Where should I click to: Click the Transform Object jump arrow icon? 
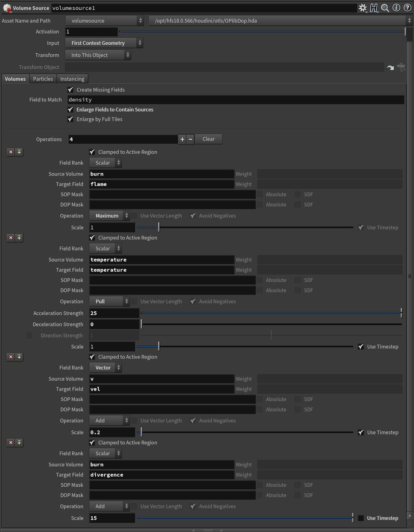coord(390,67)
